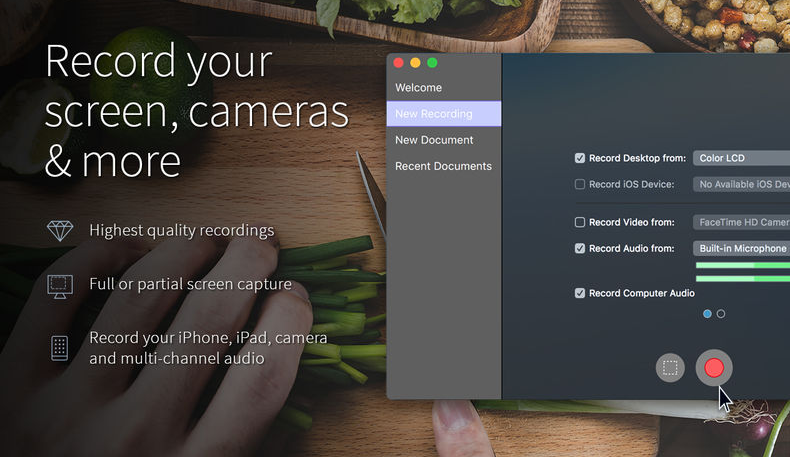Click the mobile device icon
Image resolution: width=790 pixels, height=457 pixels.
60,347
